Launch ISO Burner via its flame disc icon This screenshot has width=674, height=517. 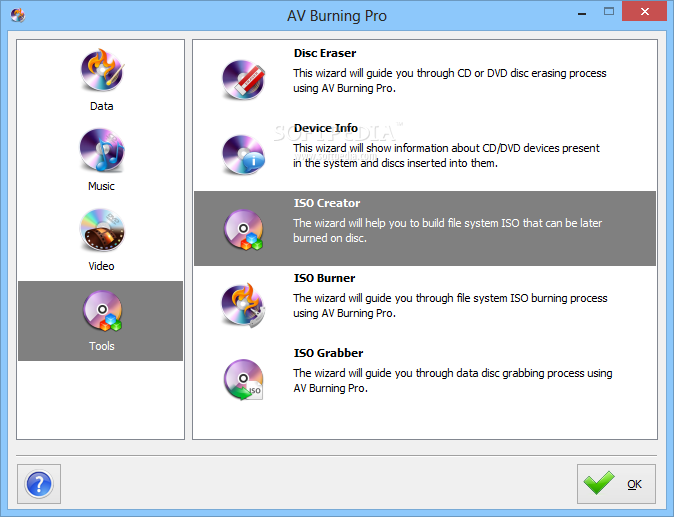tap(243, 305)
